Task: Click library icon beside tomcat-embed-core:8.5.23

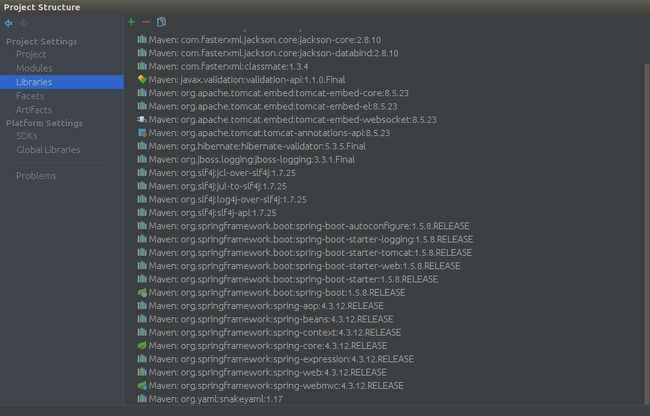Action: (142, 93)
